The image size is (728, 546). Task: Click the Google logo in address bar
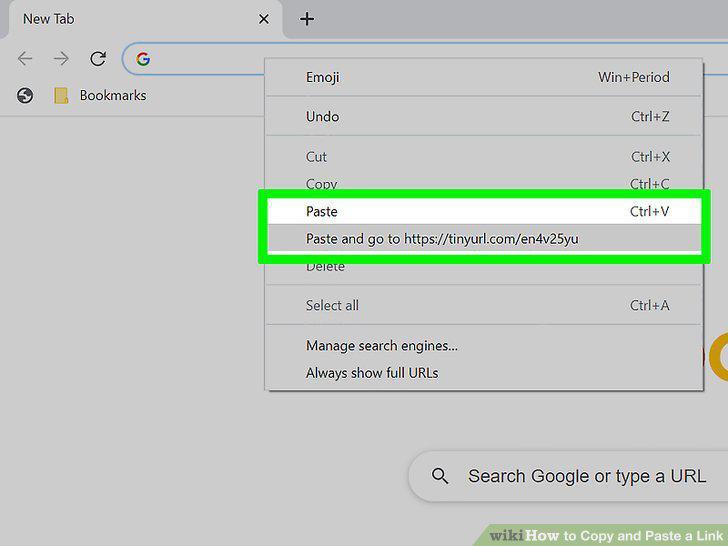pyautogui.click(x=143, y=59)
